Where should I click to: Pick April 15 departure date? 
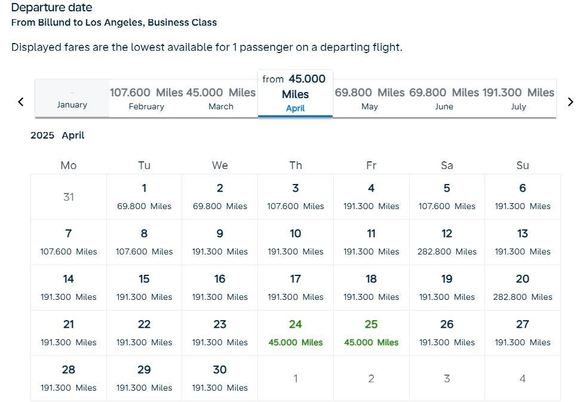[144, 288]
